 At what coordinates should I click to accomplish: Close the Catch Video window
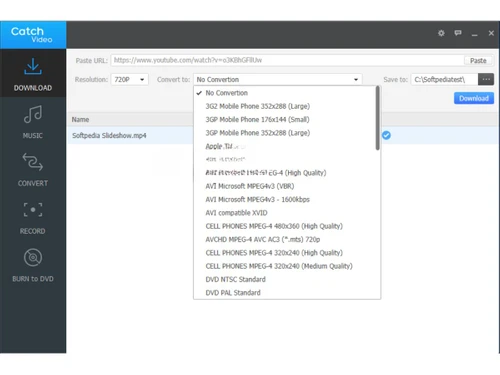click(491, 33)
